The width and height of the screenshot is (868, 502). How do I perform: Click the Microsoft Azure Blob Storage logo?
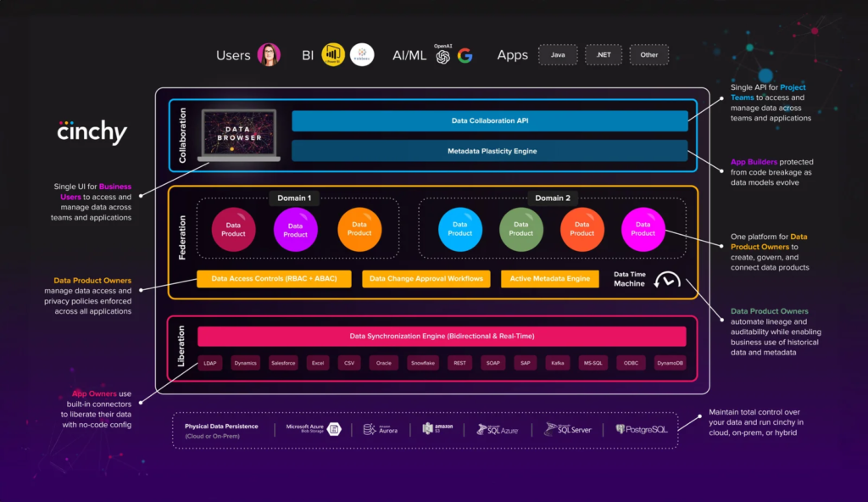point(314,429)
